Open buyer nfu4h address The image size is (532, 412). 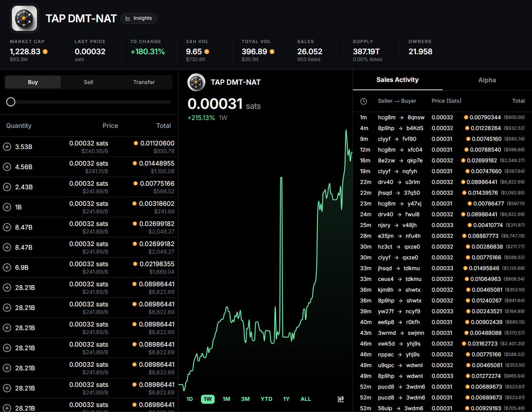pyautogui.click(x=412, y=236)
